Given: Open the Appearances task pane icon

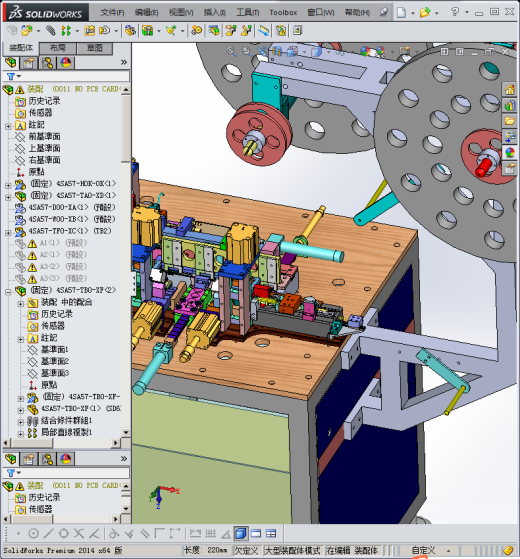Looking at the screenshot, I should pos(510,153).
